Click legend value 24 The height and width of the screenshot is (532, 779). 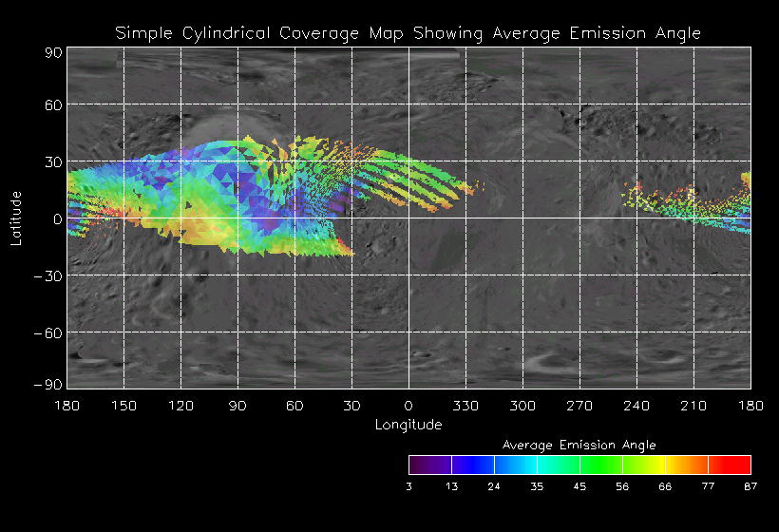(494, 486)
